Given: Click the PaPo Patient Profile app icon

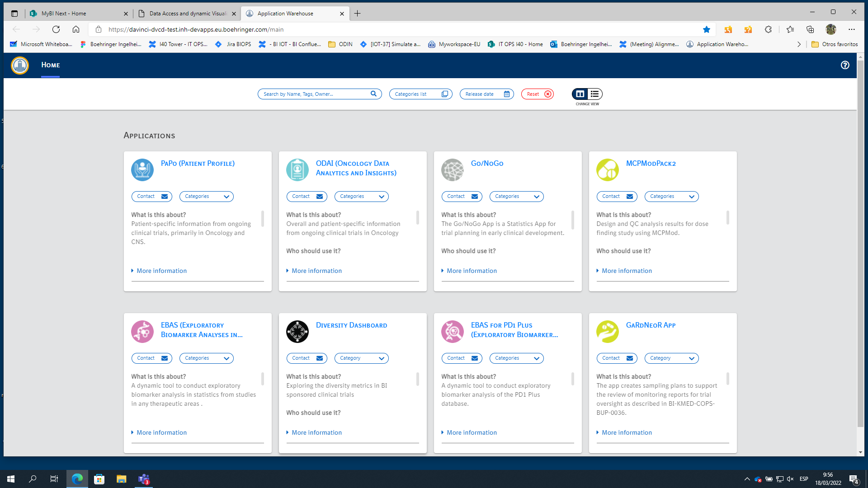Looking at the screenshot, I should pos(142,170).
